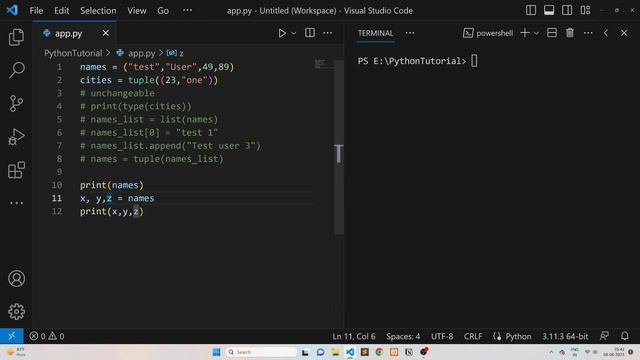Image resolution: width=640 pixels, height=360 pixels.
Task: Click line 2 cities tuple code
Action: click(149, 80)
